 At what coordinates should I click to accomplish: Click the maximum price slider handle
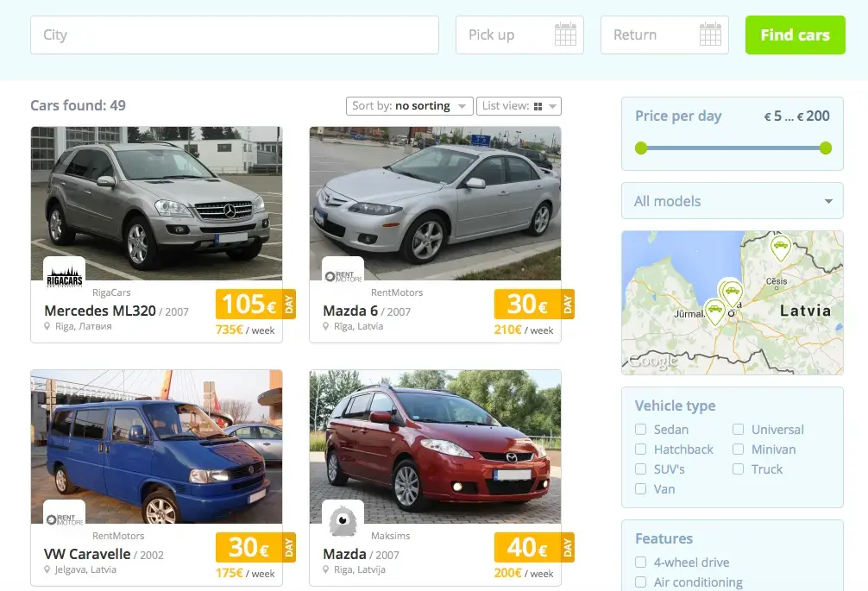826,148
